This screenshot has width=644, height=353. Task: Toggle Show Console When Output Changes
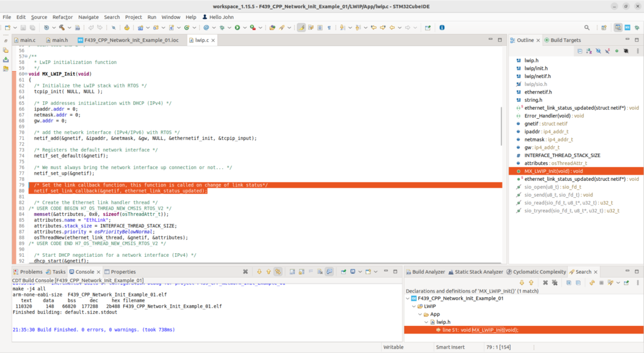pyautogui.click(x=330, y=272)
